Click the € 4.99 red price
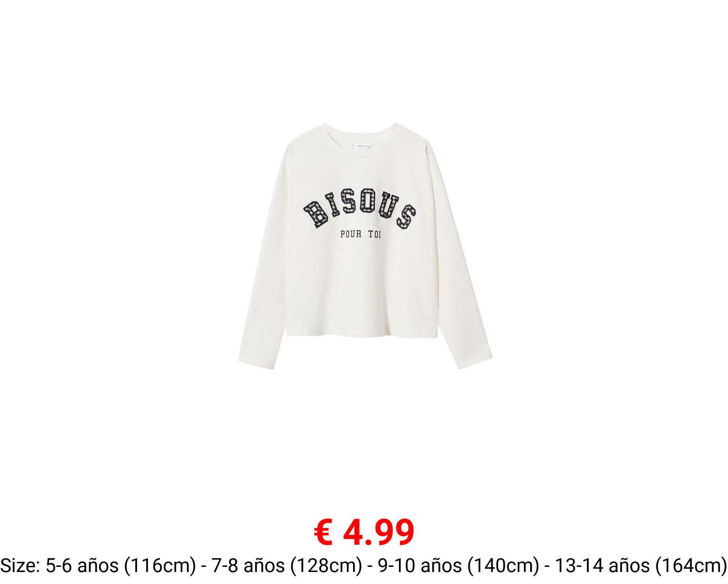Image resolution: width=728 pixels, height=584 pixels. tap(364, 533)
